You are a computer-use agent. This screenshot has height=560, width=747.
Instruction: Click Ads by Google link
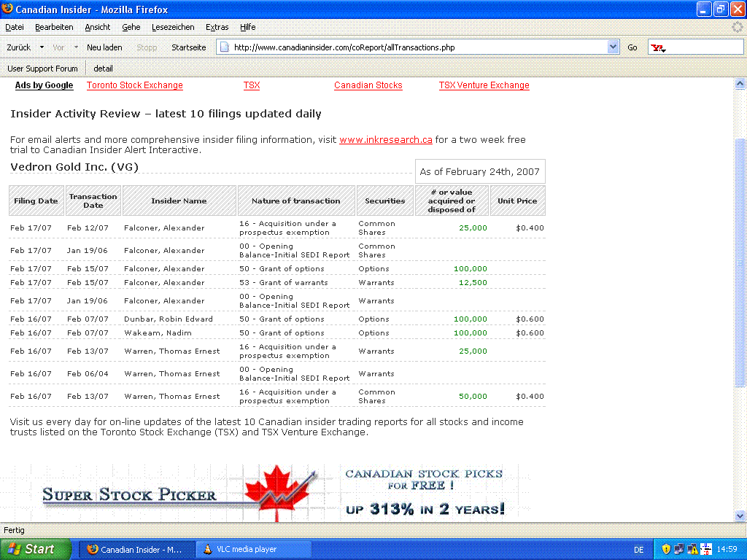point(44,85)
